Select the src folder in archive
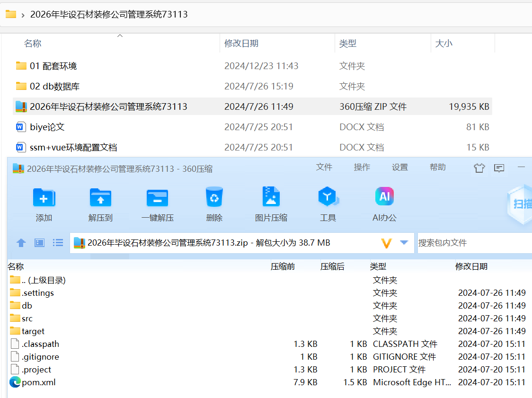 [21, 318]
